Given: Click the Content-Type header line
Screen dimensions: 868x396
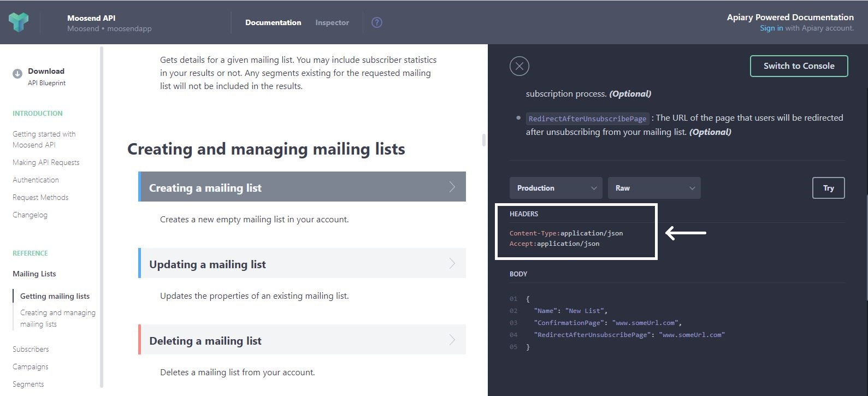Looking at the screenshot, I should click(x=566, y=233).
